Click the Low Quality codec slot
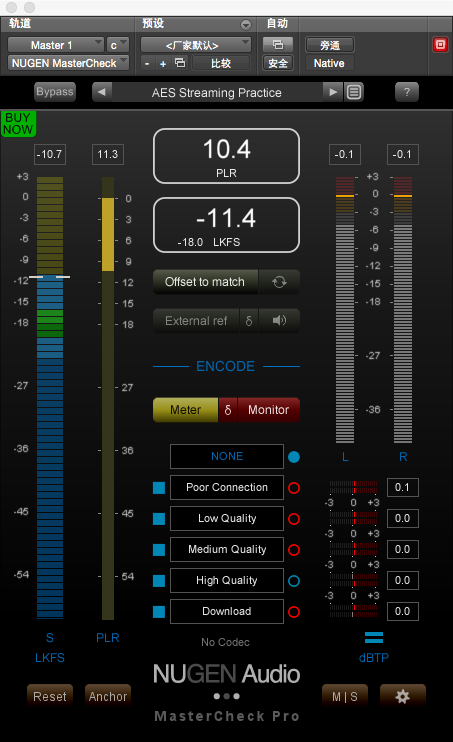 click(x=227, y=519)
